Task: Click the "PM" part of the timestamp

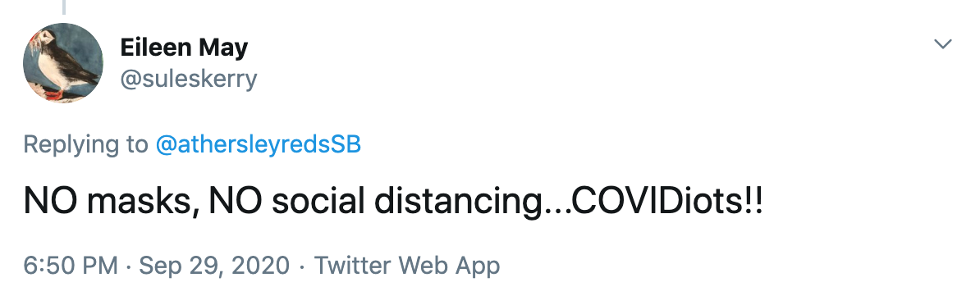Action: coord(99,266)
